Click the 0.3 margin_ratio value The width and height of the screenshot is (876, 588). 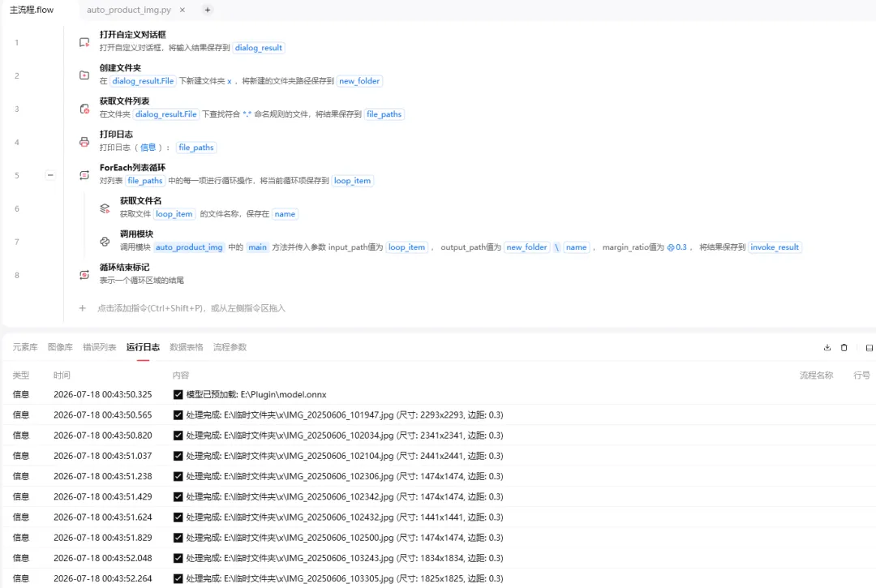pos(677,247)
